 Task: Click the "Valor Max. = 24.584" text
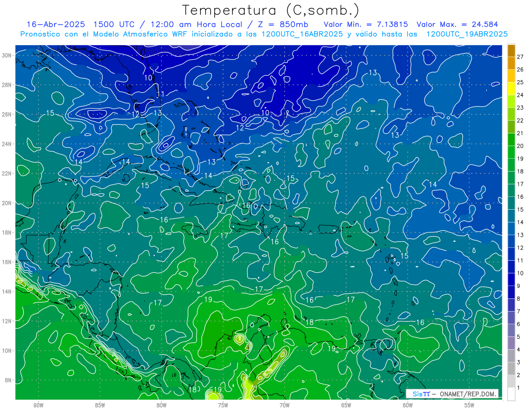click(458, 24)
